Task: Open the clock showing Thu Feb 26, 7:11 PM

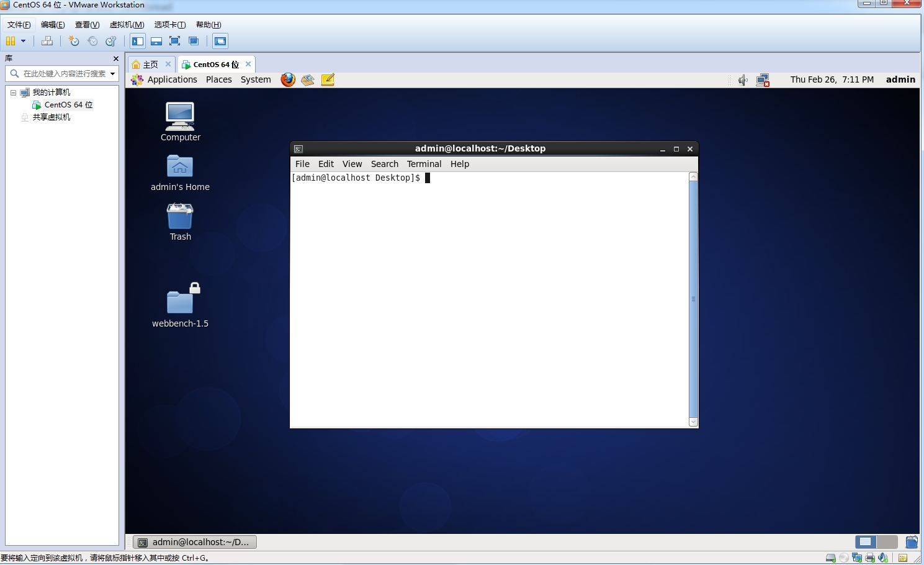Action: (x=832, y=79)
